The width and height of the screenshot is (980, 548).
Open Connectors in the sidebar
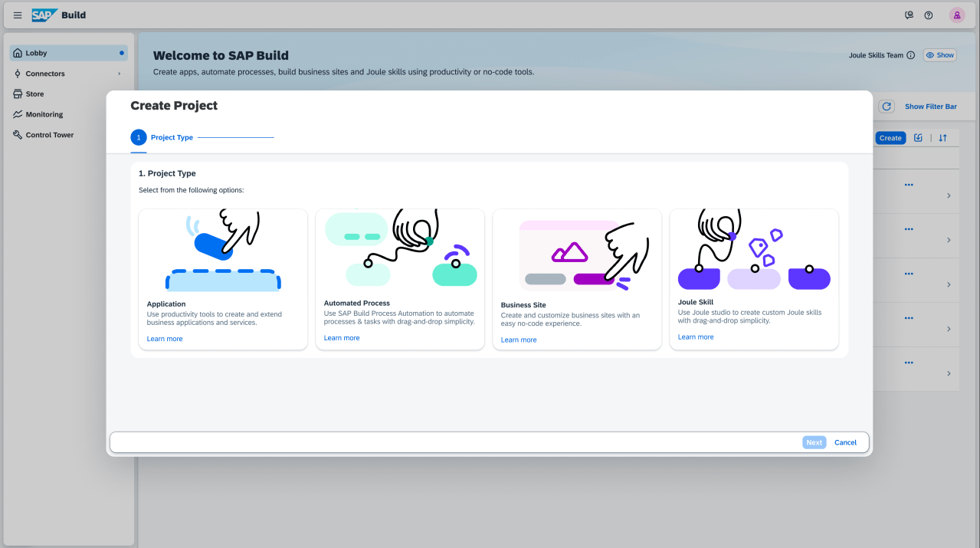click(68, 74)
